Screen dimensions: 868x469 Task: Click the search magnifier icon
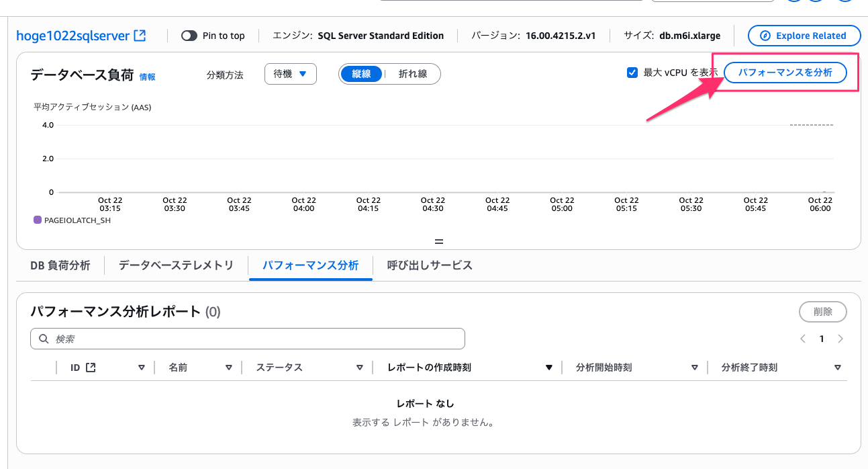(44, 339)
